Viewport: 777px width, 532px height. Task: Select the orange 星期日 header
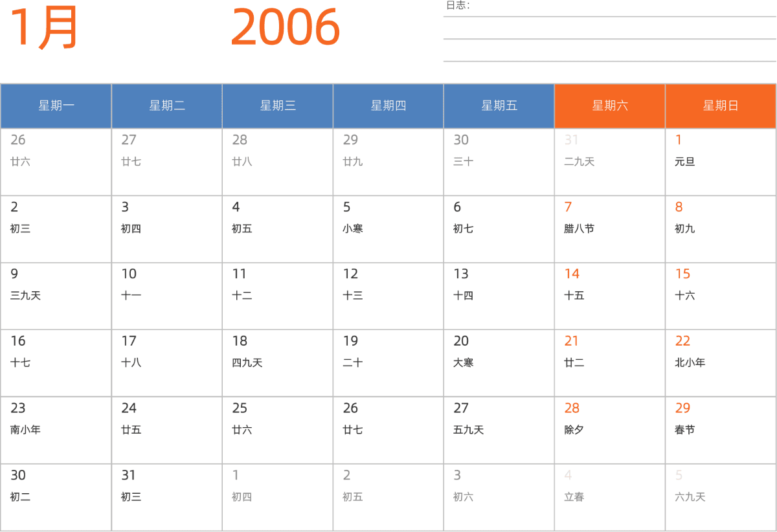pos(721,106)
